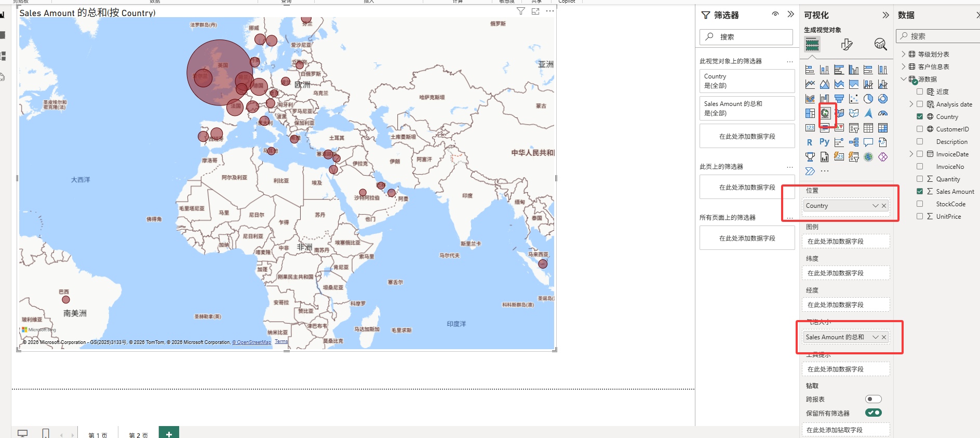This screenshot has height=438, width=980.
Task: Insert a Python Py visual
Action: point(824,142)
